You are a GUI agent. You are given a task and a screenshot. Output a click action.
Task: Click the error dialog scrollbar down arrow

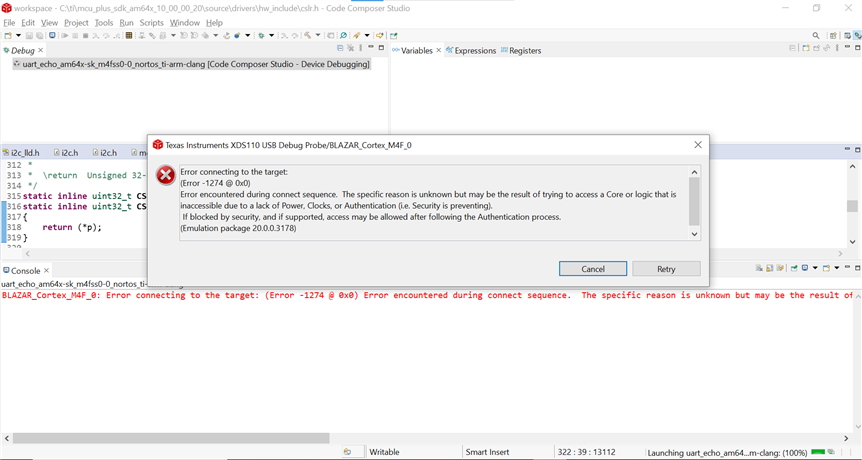[694, 234]
